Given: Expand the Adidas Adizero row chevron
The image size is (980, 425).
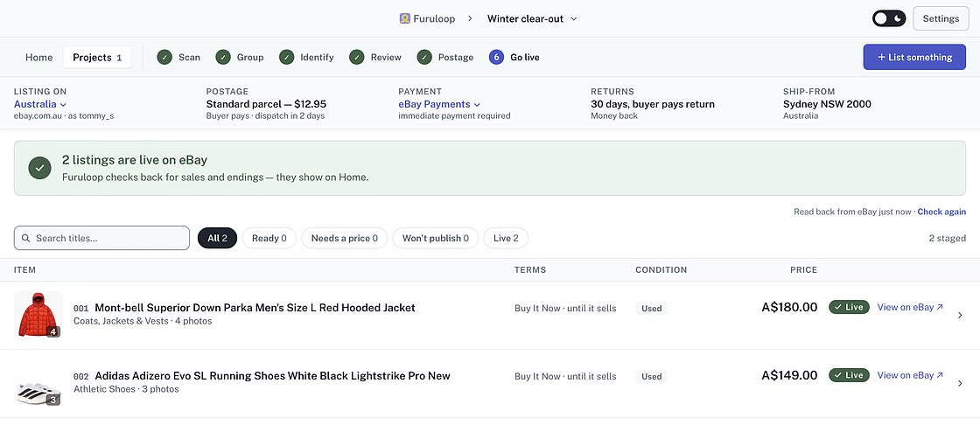Looking at the screenshot, I should [x=960, y=383].
